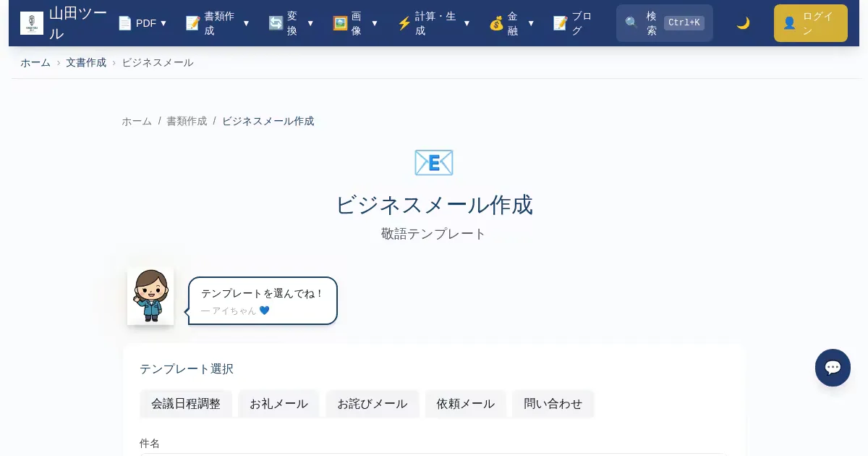Open the 変換 dropdown menu
868x456 pixels.
(x=292, y=23)
